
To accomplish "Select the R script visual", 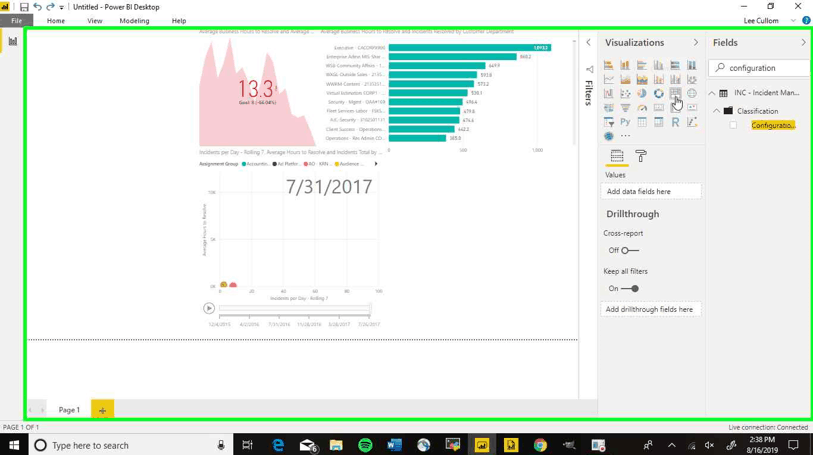I will (x=675, y=122).
